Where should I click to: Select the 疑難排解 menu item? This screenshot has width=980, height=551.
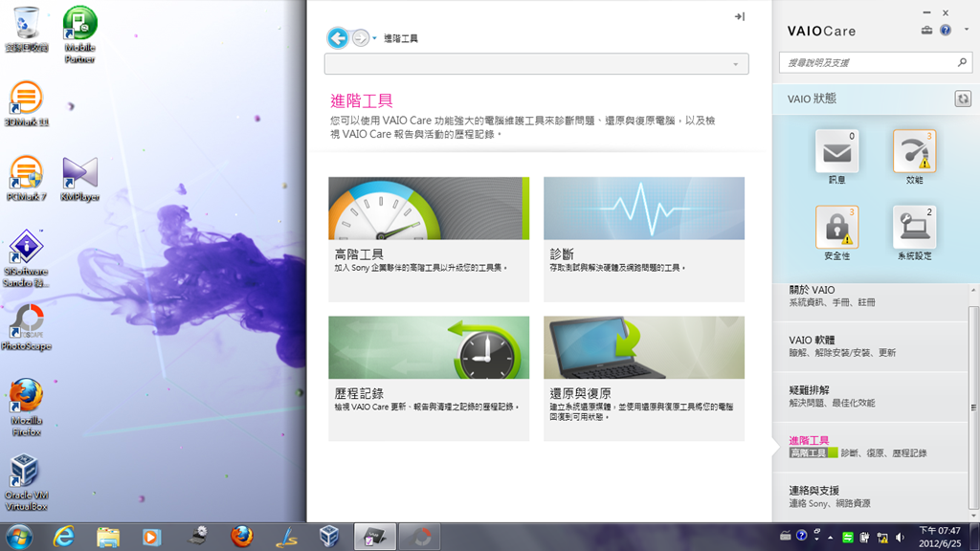(870, 397)
